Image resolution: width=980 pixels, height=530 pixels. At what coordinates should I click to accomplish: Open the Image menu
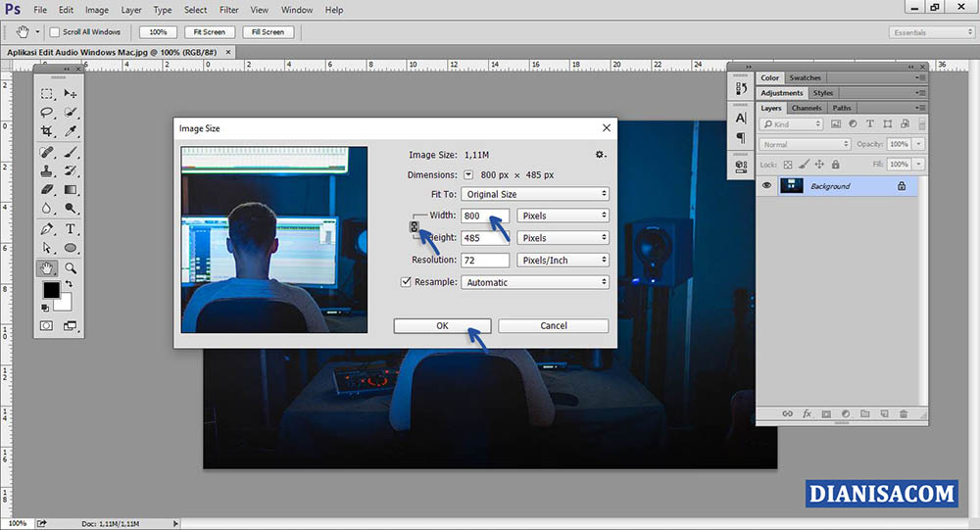(97, 10)
